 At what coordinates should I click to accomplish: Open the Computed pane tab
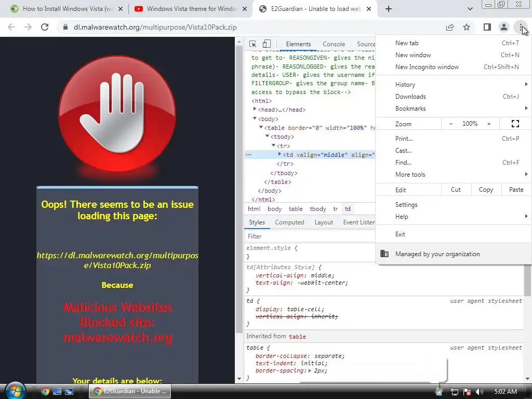pyautogui.click(x=289, y=222)
